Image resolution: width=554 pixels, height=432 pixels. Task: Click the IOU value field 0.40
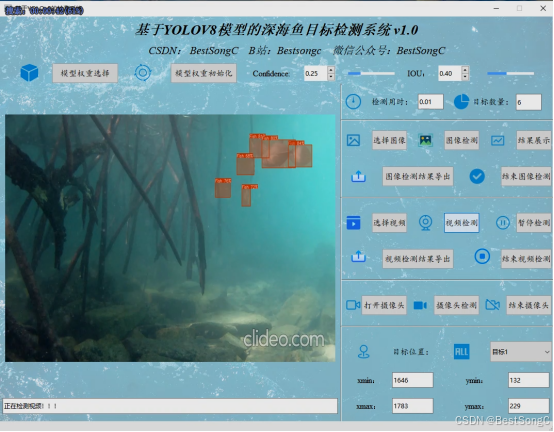(x=450, y=73)
